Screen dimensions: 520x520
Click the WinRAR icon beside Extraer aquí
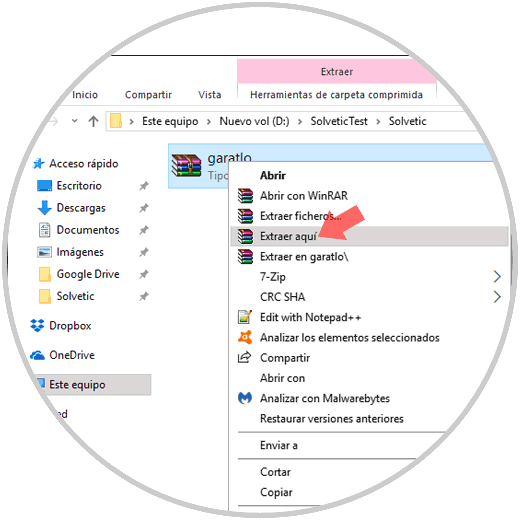point(245,236)
